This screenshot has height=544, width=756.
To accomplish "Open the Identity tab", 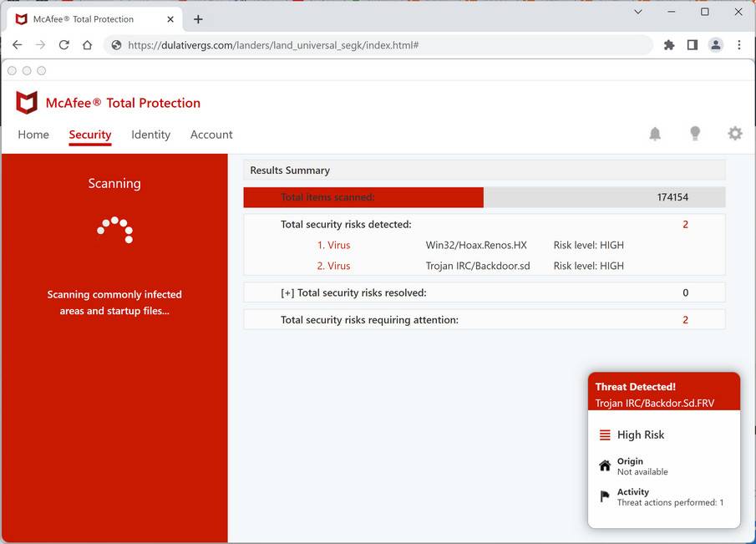I will pos(151,135).
